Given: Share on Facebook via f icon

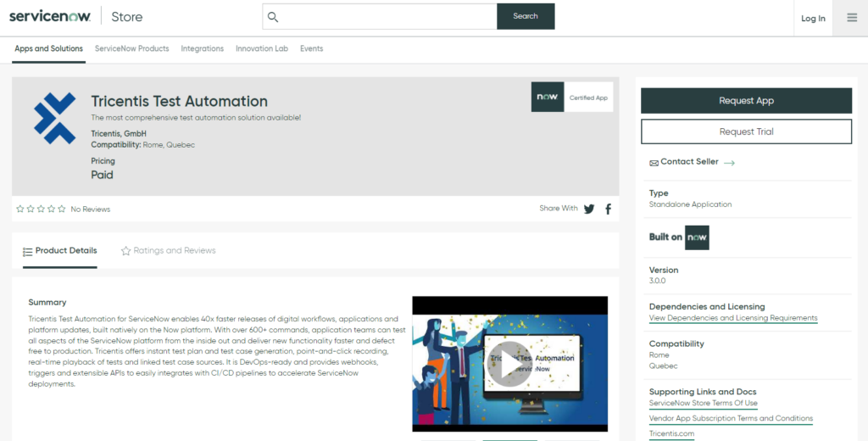Looking at the screenshot, I should (x=609, y=209).
